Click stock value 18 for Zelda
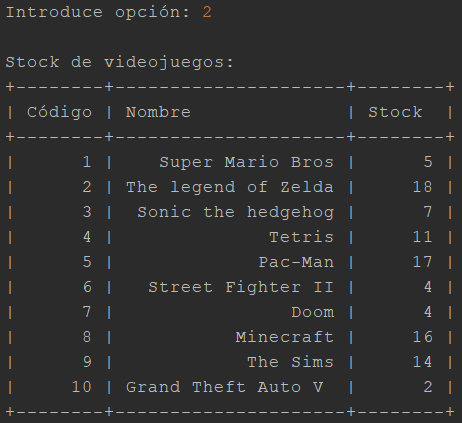The width and height of the screenshot is (462, 423). click(423, 187)
